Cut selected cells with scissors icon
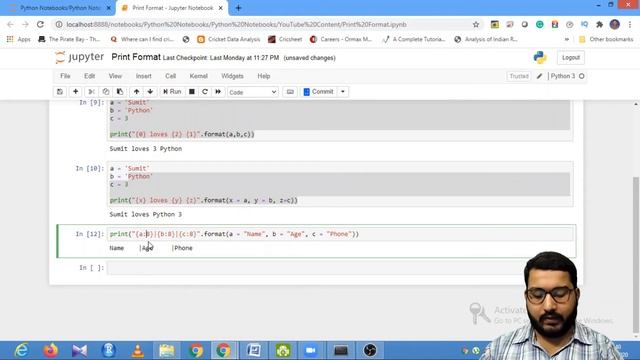Image resolution: width=640 pixels, height=360 pixels. click(x=91, y=92)
